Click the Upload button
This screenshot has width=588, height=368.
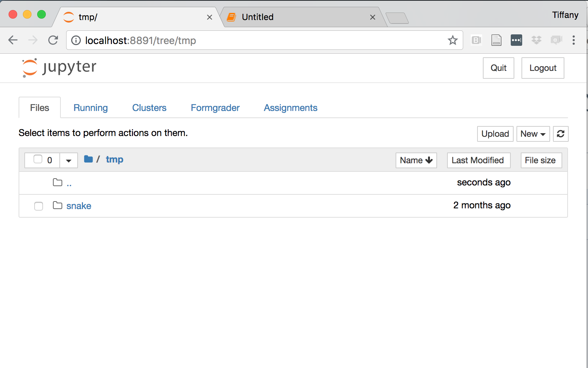[x=495, y=134]
